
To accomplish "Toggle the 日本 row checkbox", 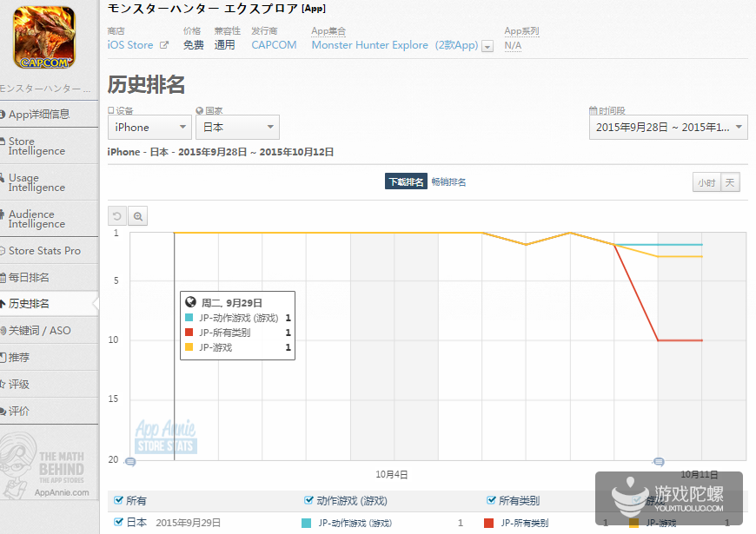I will pos(119,523).
